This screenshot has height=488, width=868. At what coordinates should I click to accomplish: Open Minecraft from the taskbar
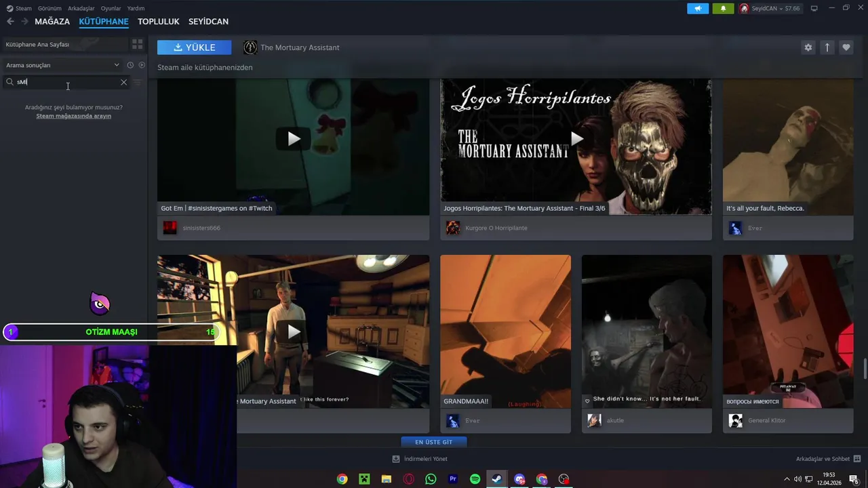pyautogui.click(x=364, y=479)
